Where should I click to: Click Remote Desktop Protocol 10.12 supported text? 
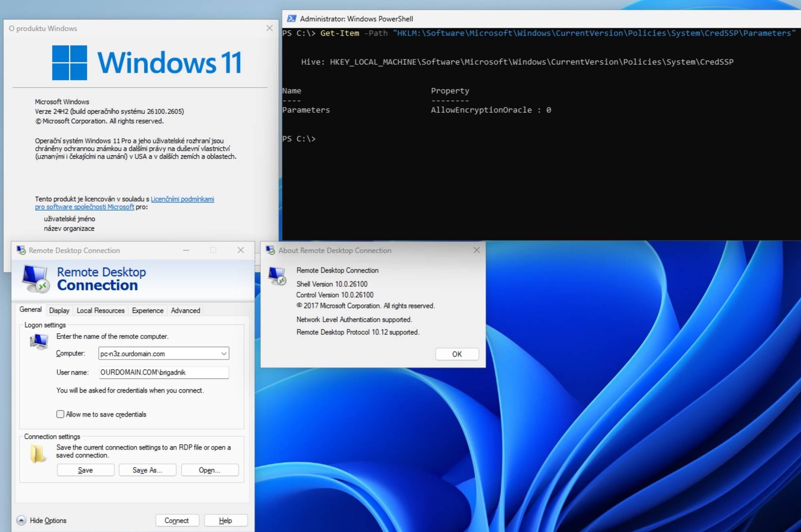click(358, 332)
